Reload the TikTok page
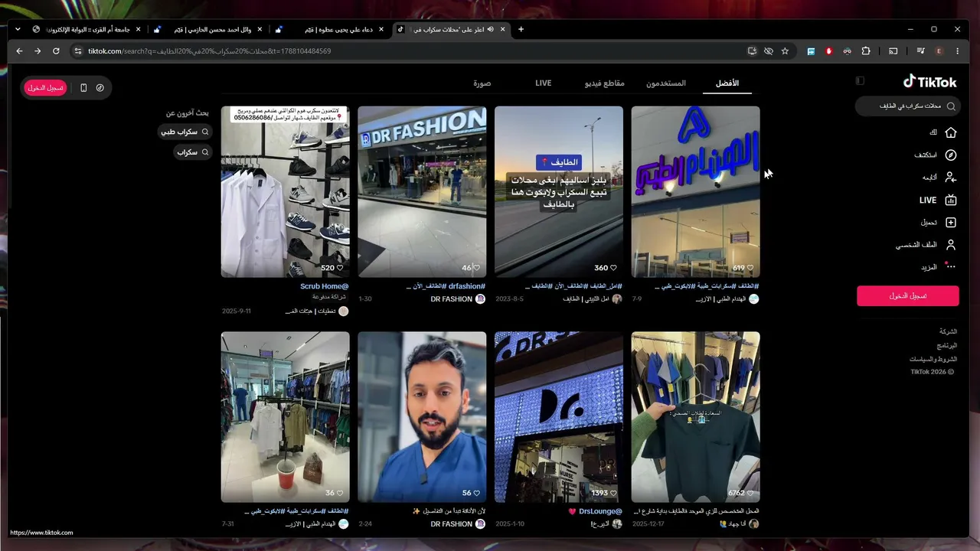This screenshot has height=551, width=980. [56, 51]
